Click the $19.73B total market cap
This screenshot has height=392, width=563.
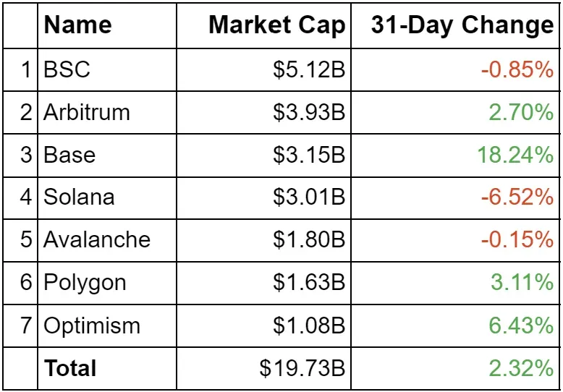click(302, 368)
